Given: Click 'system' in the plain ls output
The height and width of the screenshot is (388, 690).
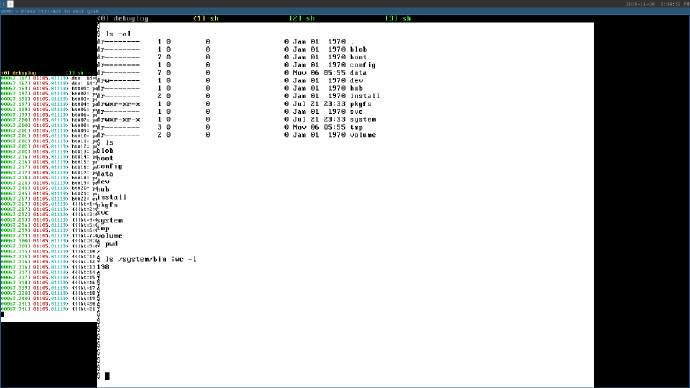Looking at the screenshot, I should [109, 220].
